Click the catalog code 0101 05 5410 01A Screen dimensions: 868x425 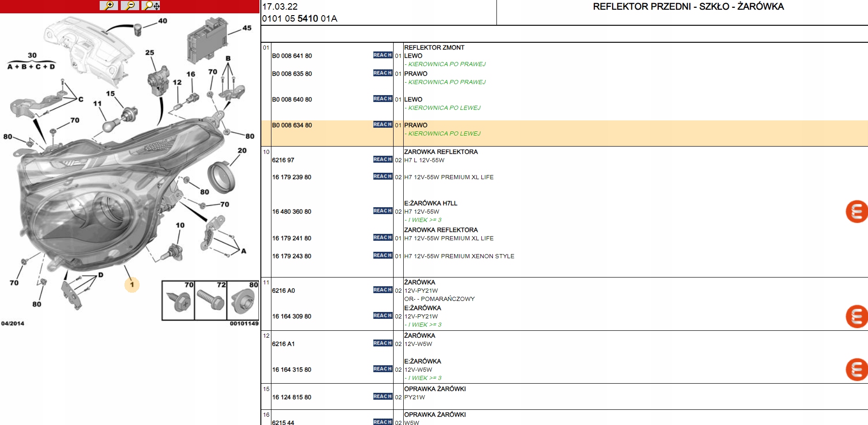point(299,18)
